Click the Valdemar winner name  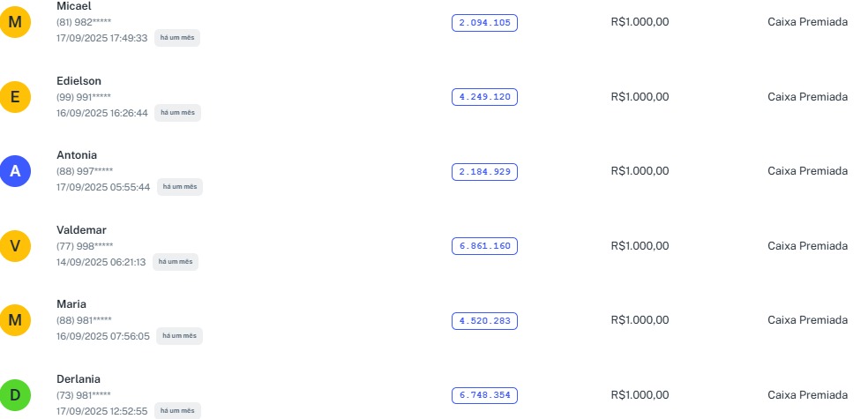81,230
